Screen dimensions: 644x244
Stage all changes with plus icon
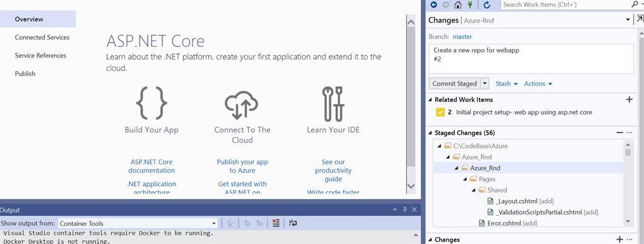point(620,240)
